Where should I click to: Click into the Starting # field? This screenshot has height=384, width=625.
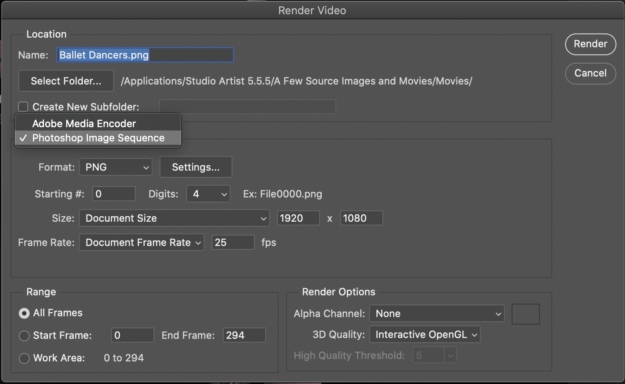(x=114, y=194)
